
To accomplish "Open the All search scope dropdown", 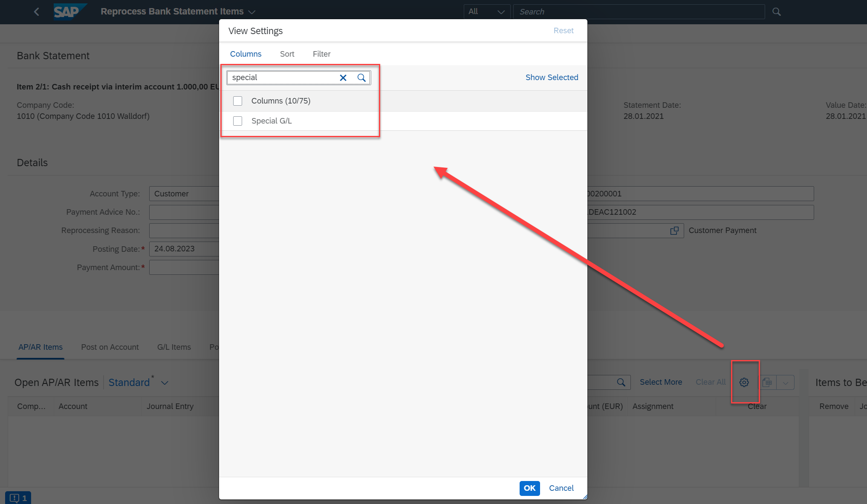I will [486, 12].
